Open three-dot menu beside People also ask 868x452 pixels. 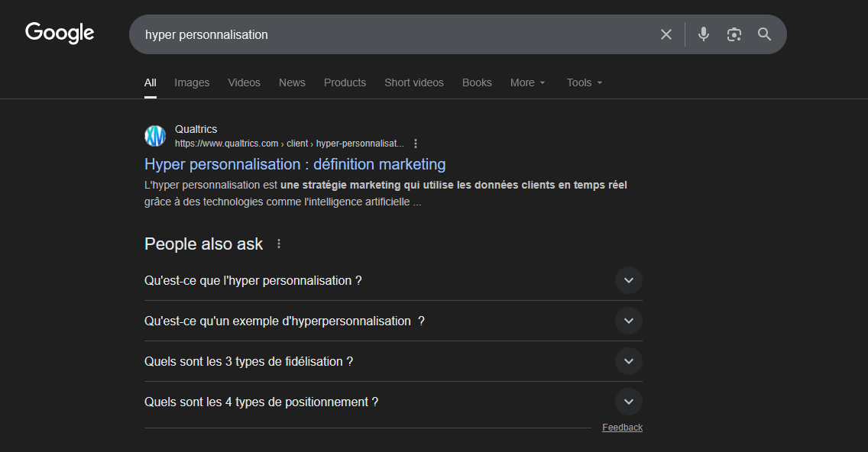[279, 244]
